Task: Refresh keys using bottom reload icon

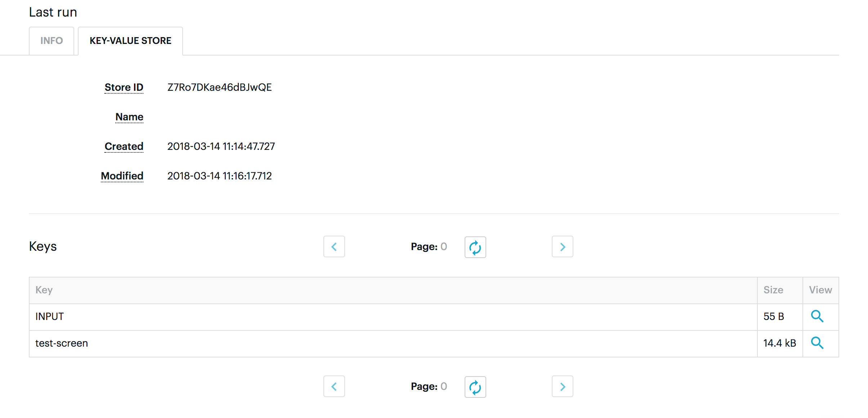Action: coord(475,387)
